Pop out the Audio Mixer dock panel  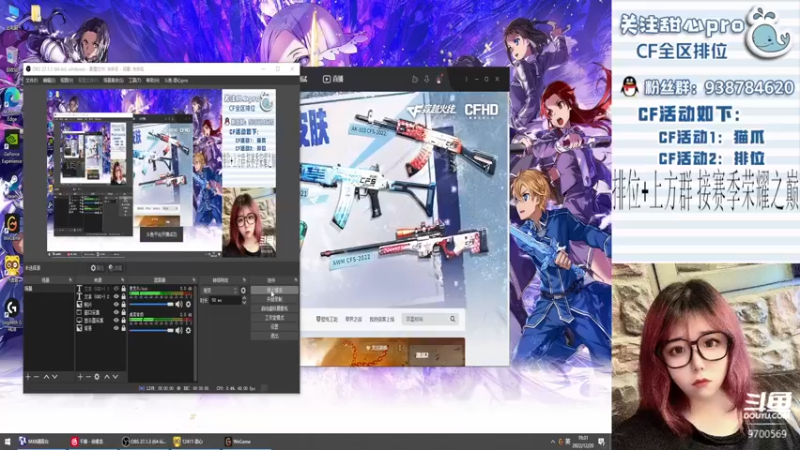point(194,280)
